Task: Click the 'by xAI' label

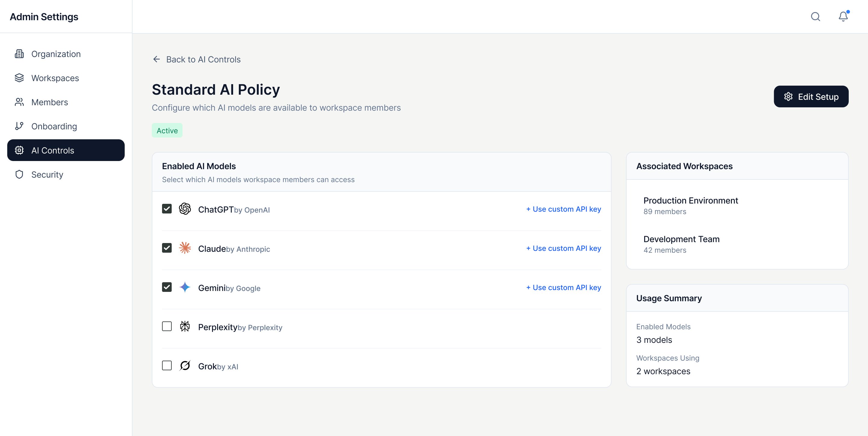Action: pos(228,367)
